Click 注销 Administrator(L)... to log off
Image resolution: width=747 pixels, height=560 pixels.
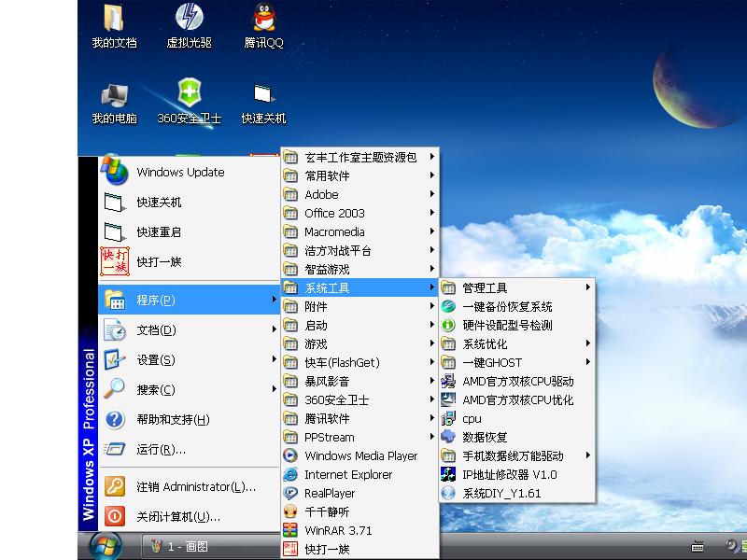click(195, 486)
